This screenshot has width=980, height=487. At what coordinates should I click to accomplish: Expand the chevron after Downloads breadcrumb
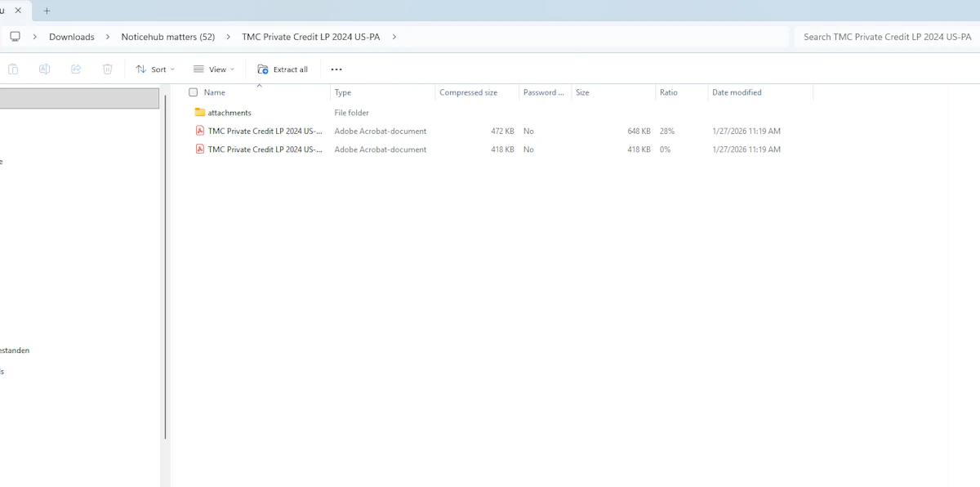click(108, 37)
